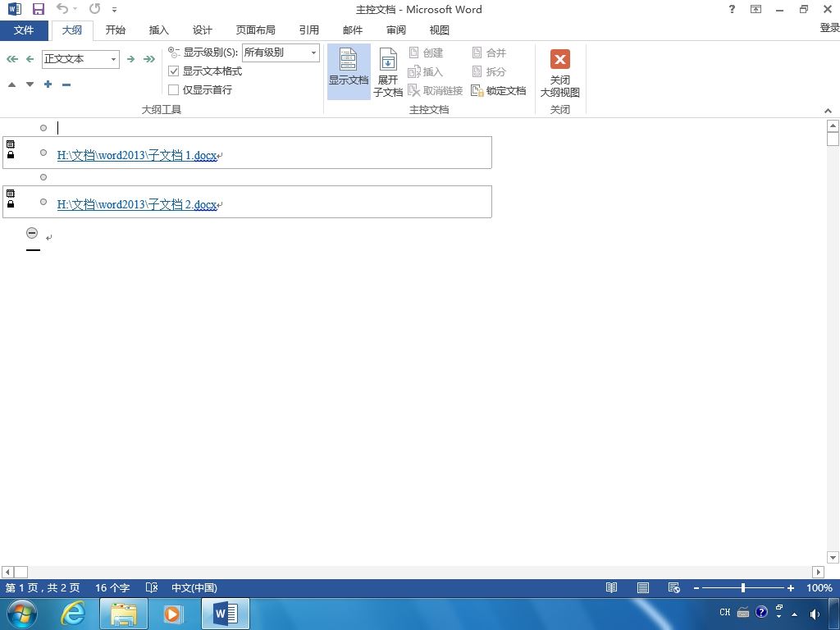Click 登录 sign in

click(x=830, y=28)
